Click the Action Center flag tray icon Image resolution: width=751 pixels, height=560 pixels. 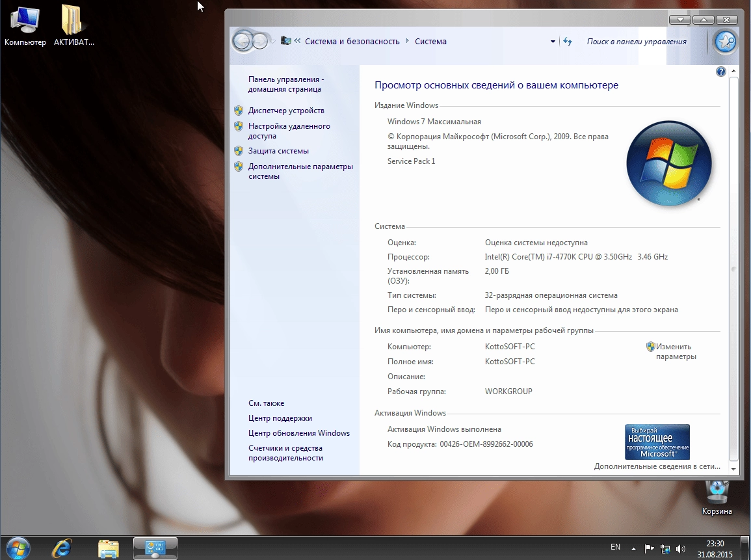click(x=649, y=548)
